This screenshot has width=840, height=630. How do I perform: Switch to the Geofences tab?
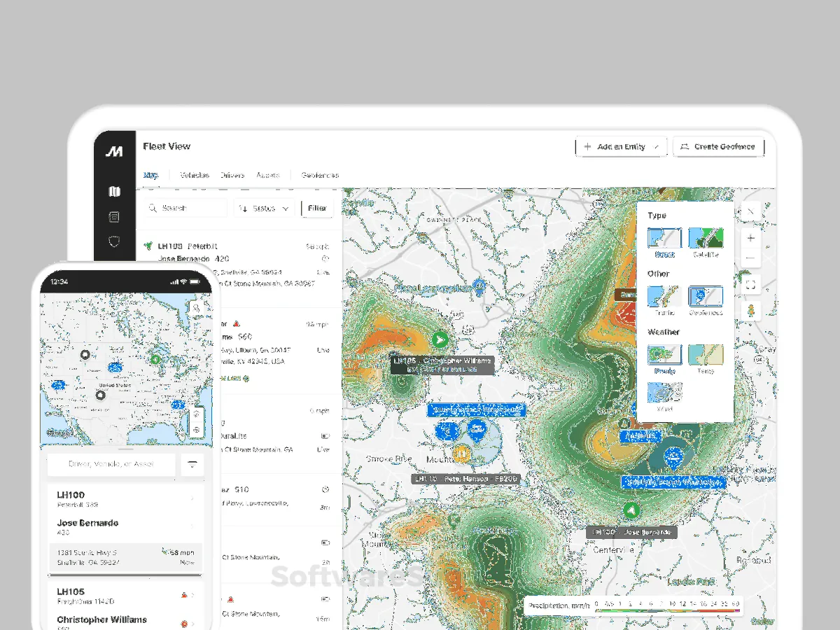(320, 175)
